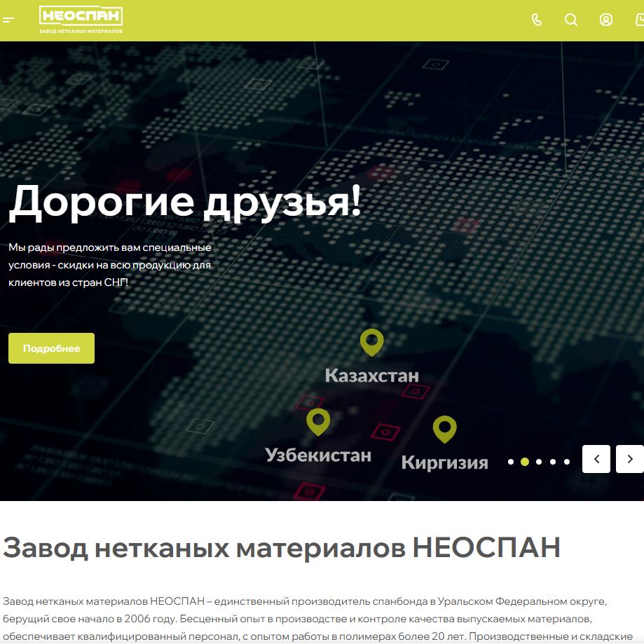This screenshot has height=644, width=644.
Task: Jump to the last slide via final dot
Action: (x=566, y=462)
